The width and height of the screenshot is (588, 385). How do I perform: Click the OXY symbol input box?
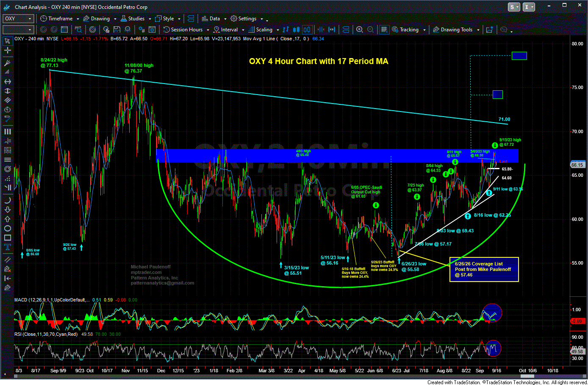point(18,19)
